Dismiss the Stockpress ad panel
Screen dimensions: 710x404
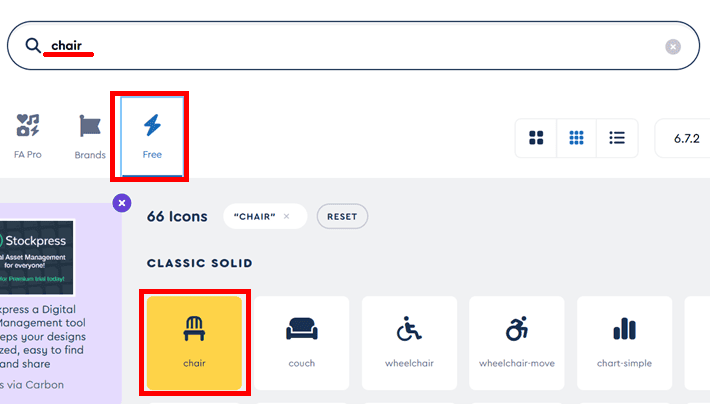pyautogui.click(x=122, y=203)
